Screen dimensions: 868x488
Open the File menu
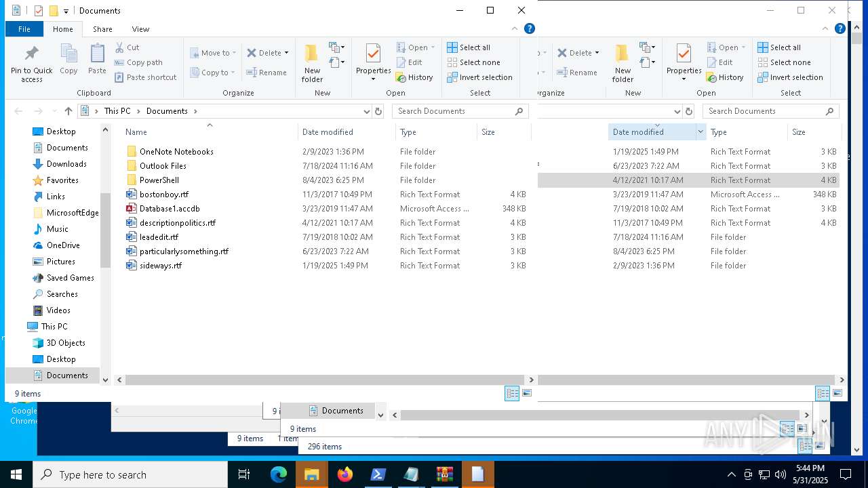coord(24,28)
